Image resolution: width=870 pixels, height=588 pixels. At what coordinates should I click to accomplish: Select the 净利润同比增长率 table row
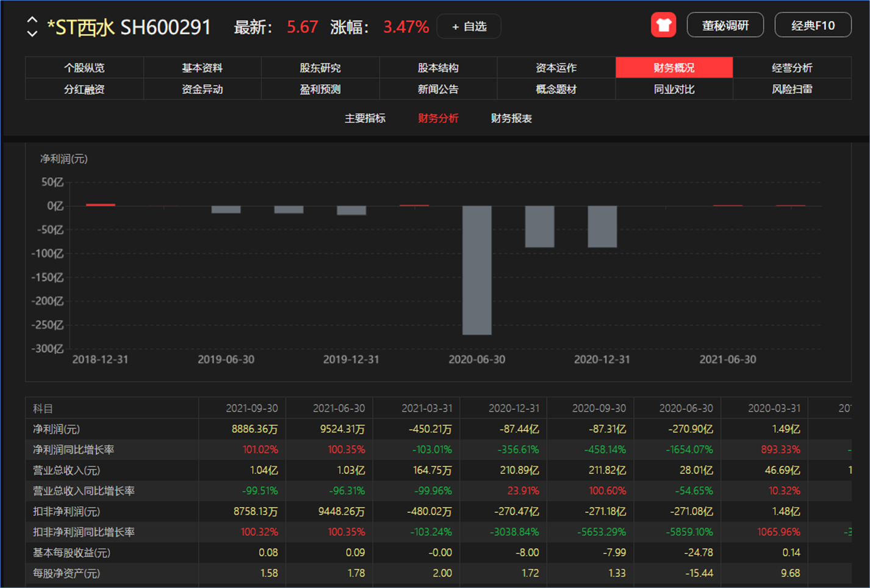(x=438, y=450)
